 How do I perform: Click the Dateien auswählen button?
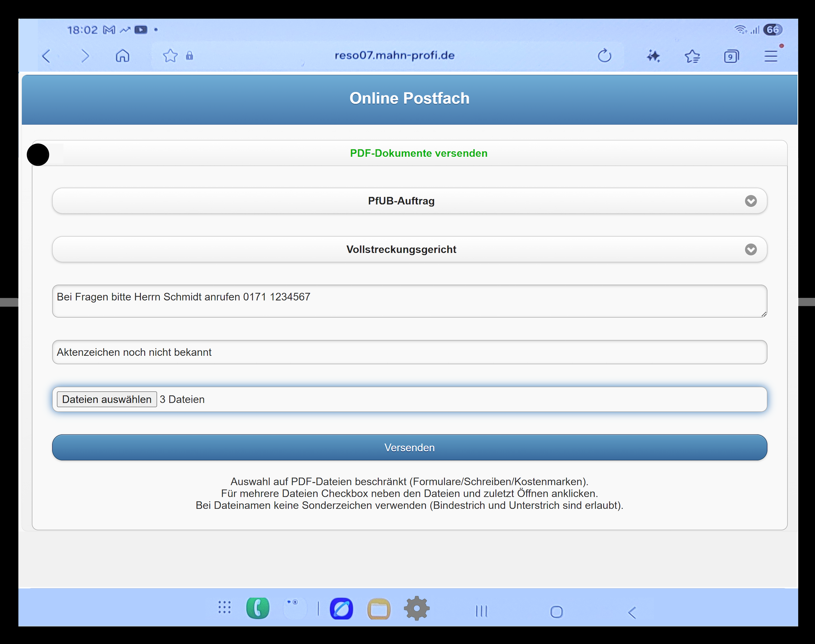107,399
